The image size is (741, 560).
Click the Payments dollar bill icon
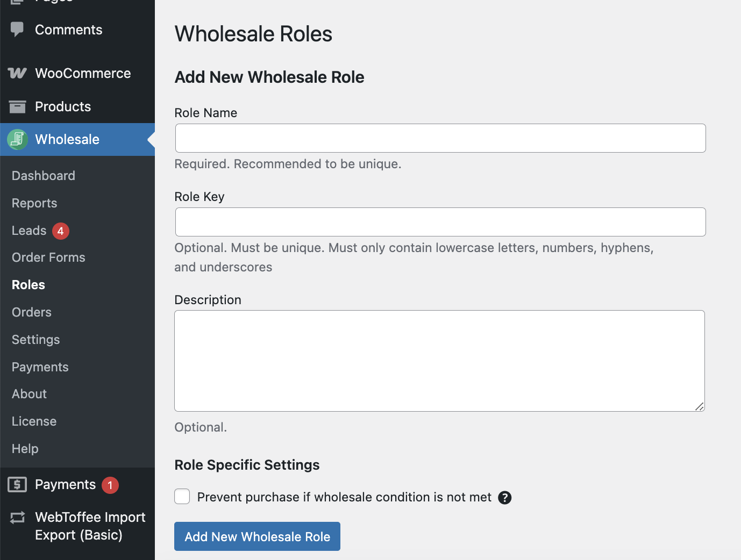pos(17,484)
